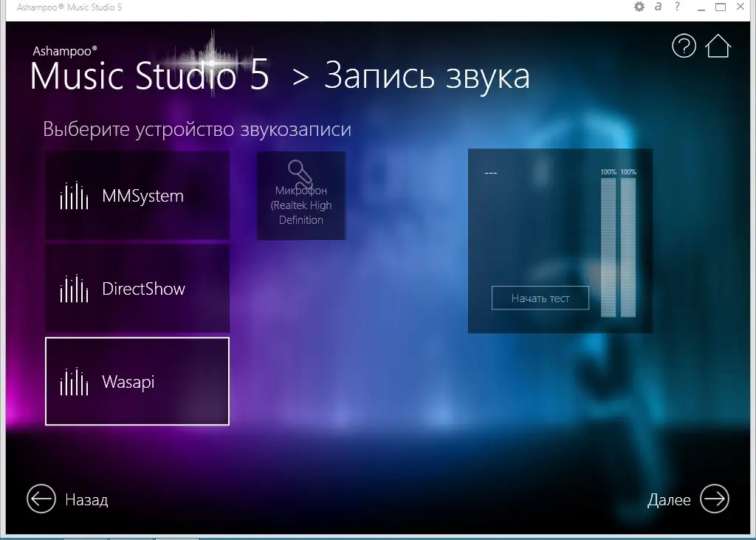Open help with the circled question mark icon
The image size is (756, 540).
684,46
